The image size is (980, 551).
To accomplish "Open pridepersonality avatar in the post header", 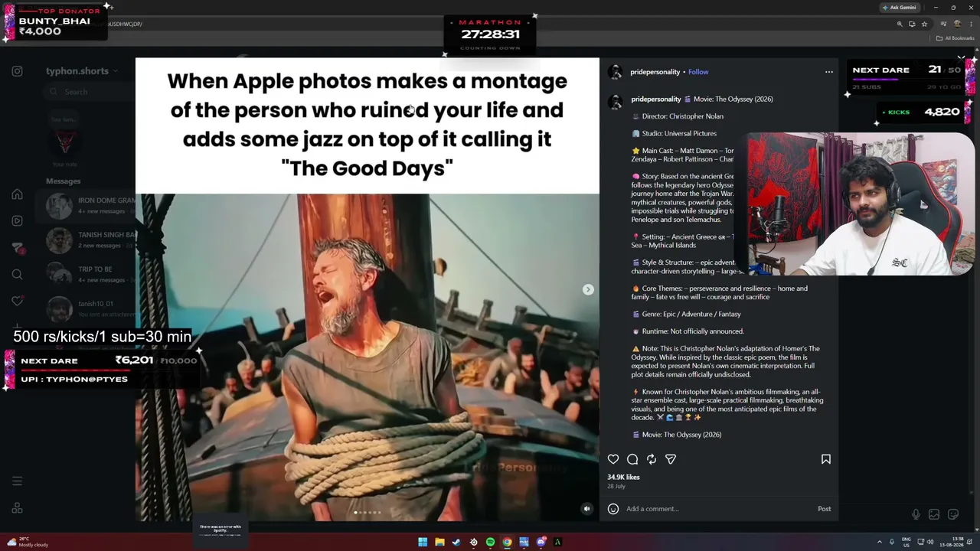I will (615, 72).
